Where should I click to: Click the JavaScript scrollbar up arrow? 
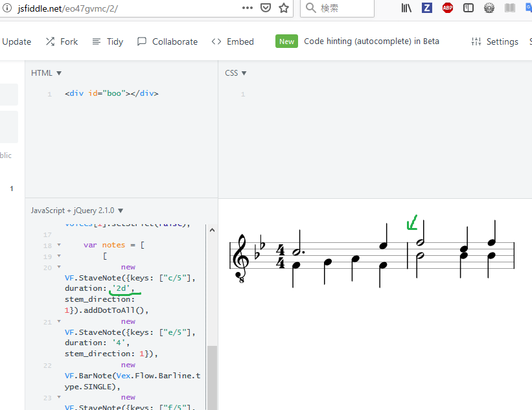coord(212,231)
